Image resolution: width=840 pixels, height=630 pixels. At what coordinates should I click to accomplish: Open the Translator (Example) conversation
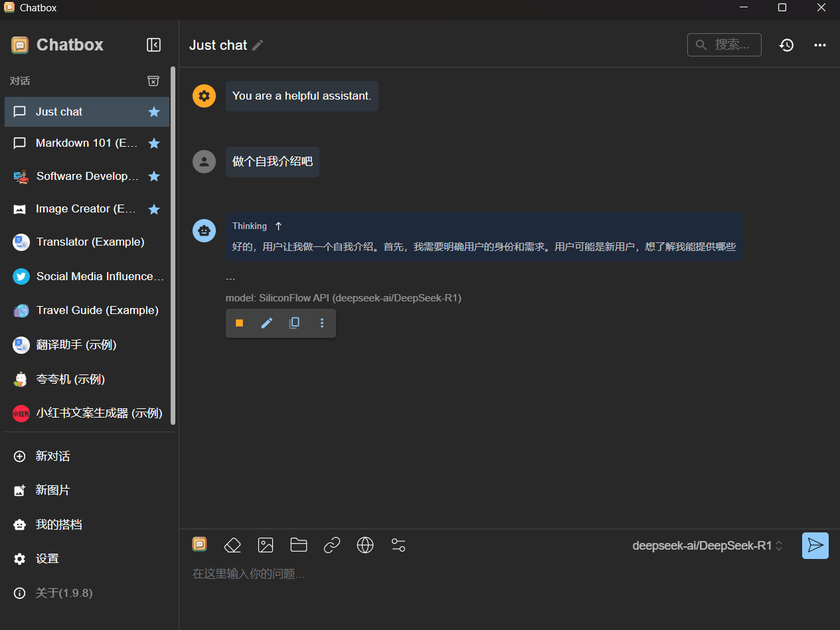[x=90, y=242]
